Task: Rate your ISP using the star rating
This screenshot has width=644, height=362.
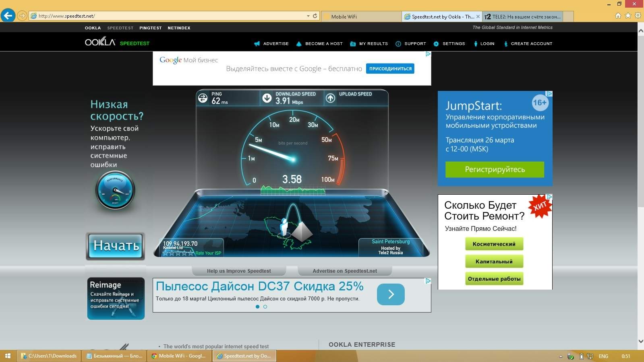Action: [178, 253]
